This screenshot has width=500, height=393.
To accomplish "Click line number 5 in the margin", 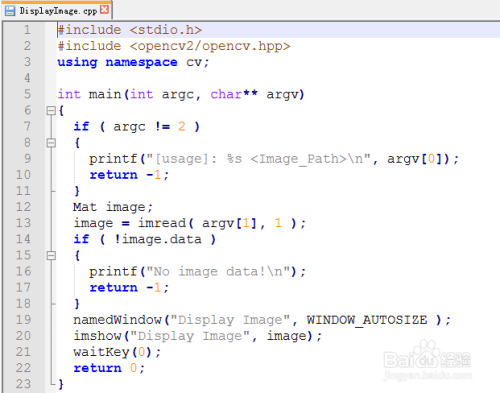I will tap(27, 94).
